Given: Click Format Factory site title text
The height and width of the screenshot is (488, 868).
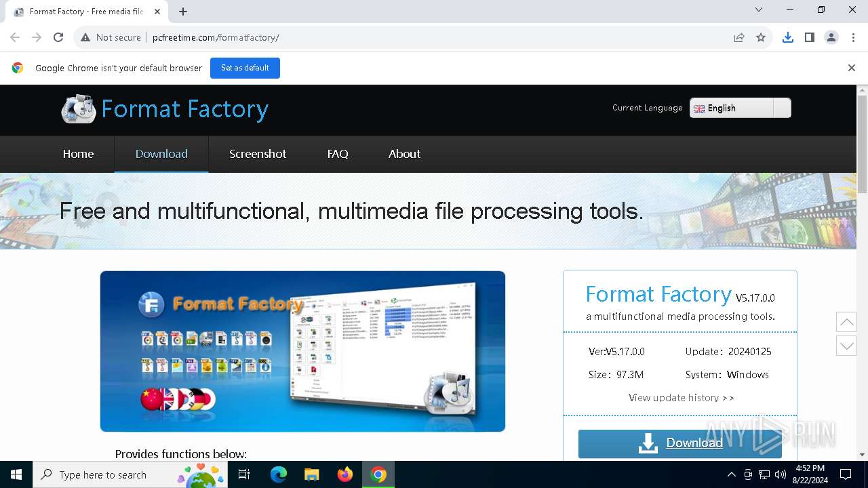Looking at the screenshot, I should (185, 109).
